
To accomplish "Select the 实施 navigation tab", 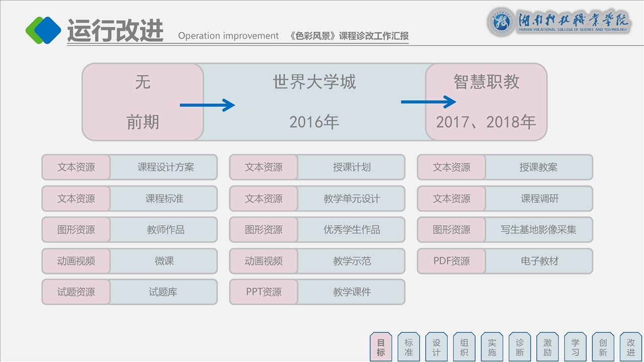I will 492,347.
